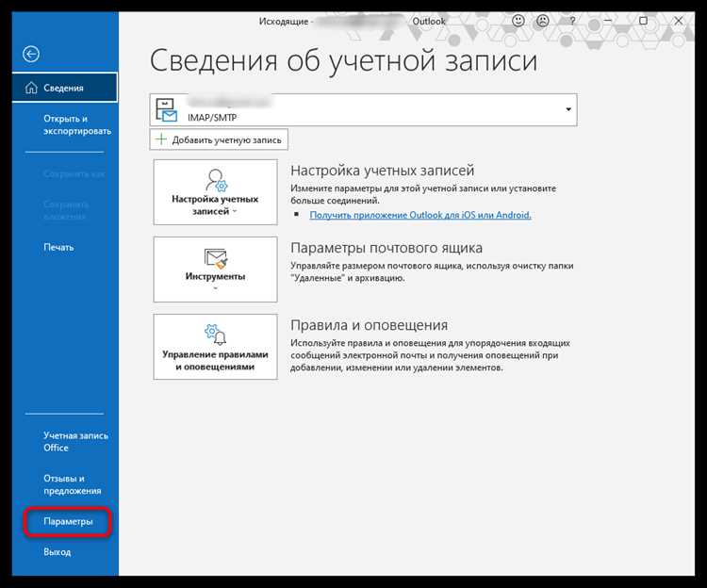Click the back arrow icon
707x588 pixels.
pos(31,54)
